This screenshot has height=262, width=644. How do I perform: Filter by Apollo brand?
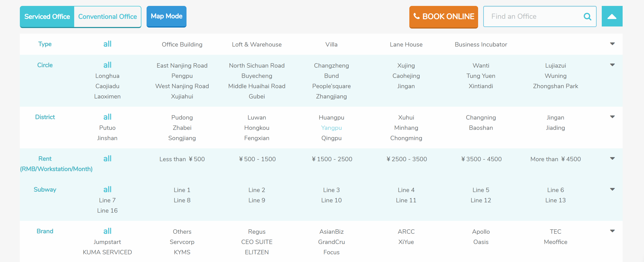click(x=481, y=232)
